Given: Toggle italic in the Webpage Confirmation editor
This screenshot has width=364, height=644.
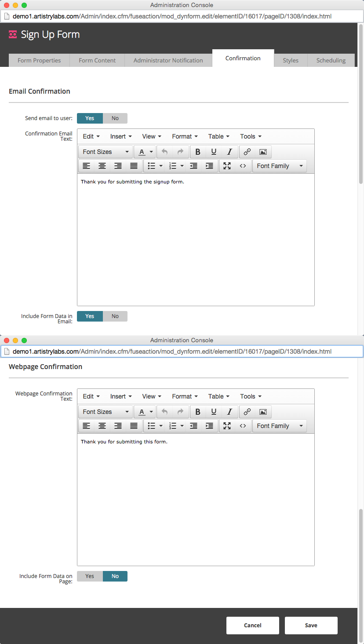Looking at the screenshot, I should pyautogui.click(x=229, y=412).
